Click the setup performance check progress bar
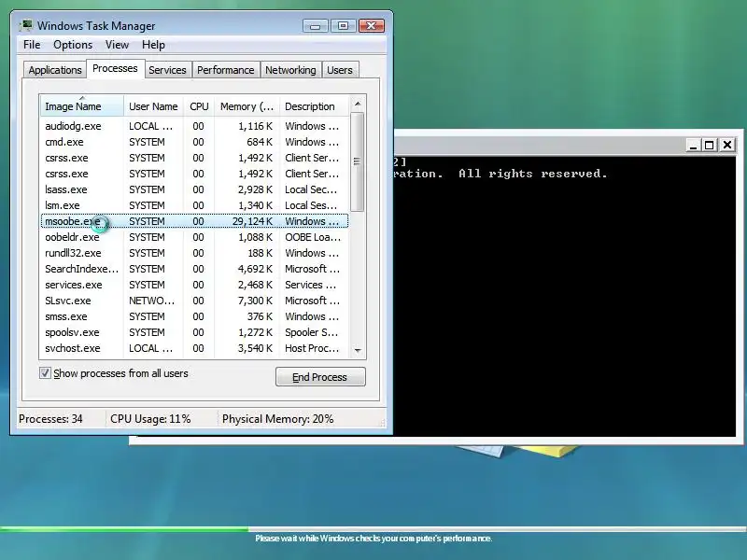 point(373,528)
